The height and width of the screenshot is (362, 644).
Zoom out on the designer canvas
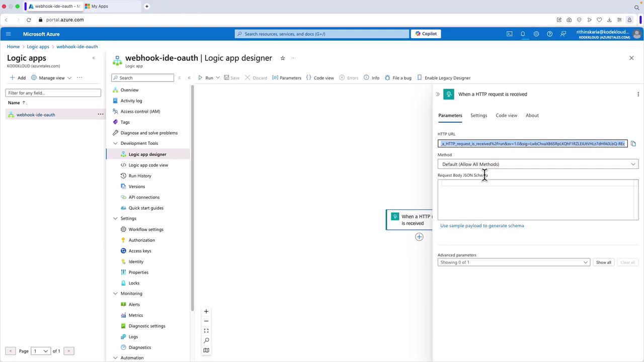206,321
